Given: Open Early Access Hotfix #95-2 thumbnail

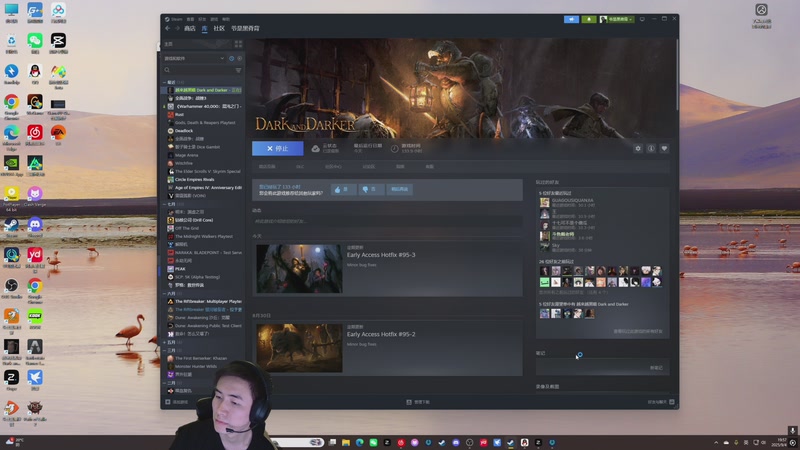Looking at the screenshot, I should click(299, 348).
